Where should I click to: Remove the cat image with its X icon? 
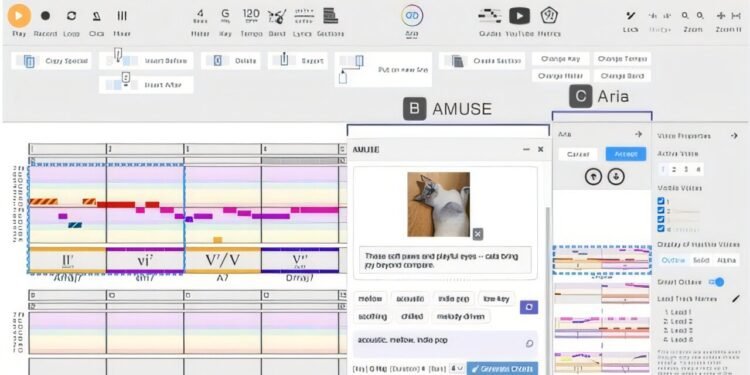point(477,234)
